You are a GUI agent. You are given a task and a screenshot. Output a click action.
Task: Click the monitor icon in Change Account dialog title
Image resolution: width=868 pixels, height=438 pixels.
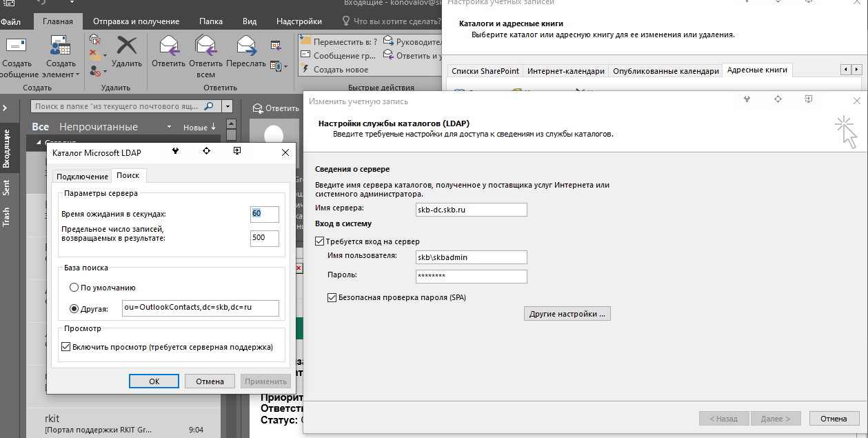[809, 99]
